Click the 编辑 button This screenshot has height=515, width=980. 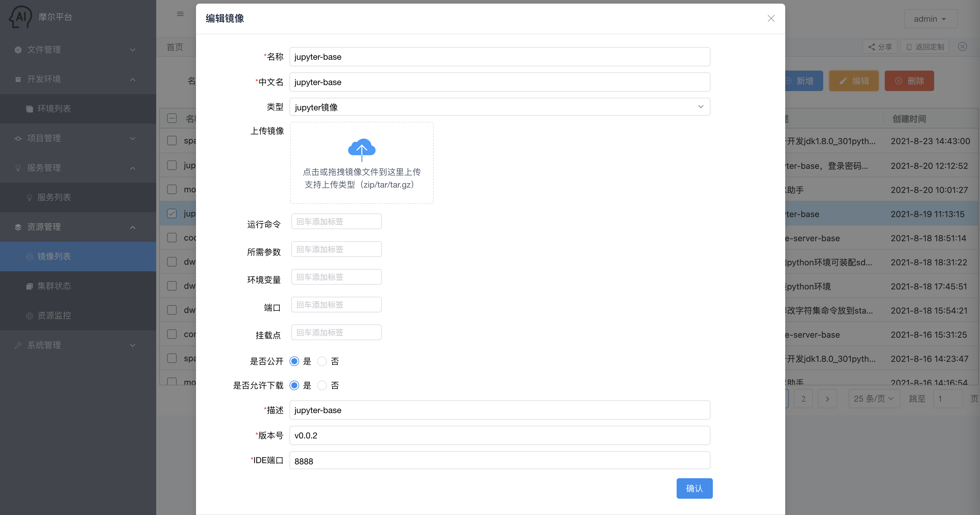(854, 81)
